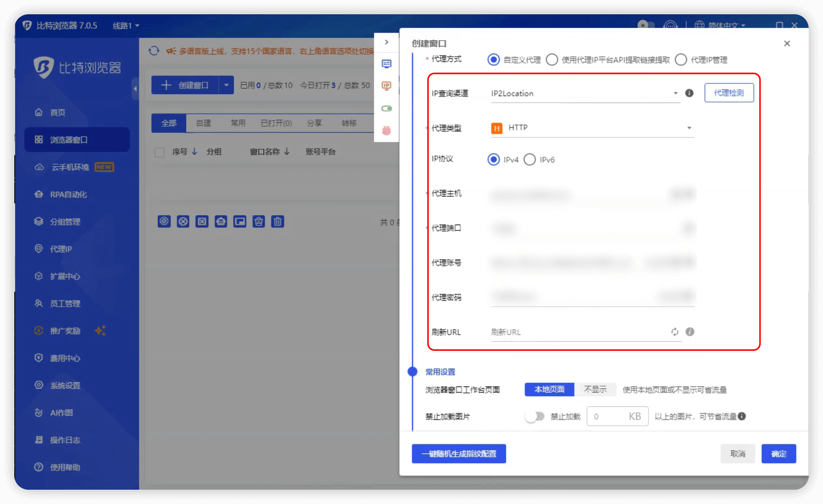This screenshot has height=504, width=823.
Task: Open 代理IP in the sidebar
Action: click(x=61, y=249)
